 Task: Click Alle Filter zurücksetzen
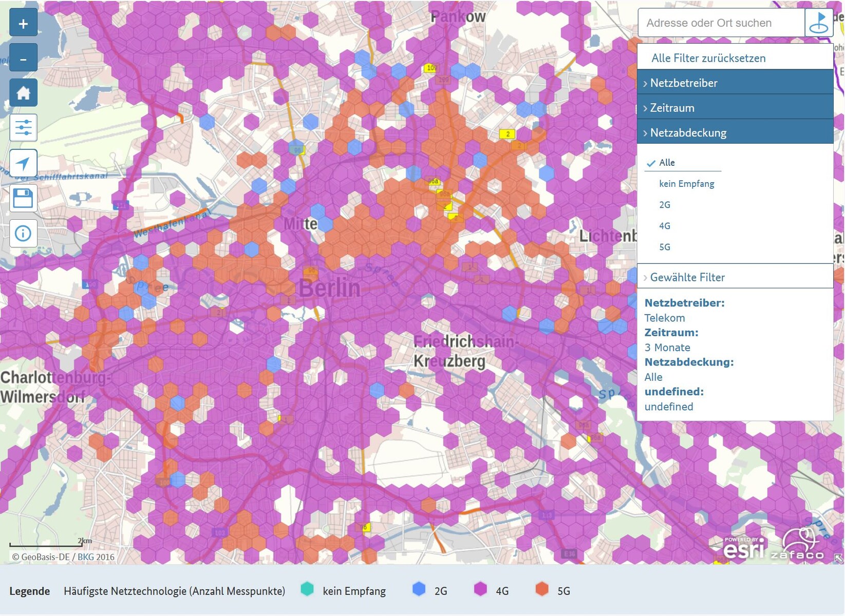pos(708,58)
